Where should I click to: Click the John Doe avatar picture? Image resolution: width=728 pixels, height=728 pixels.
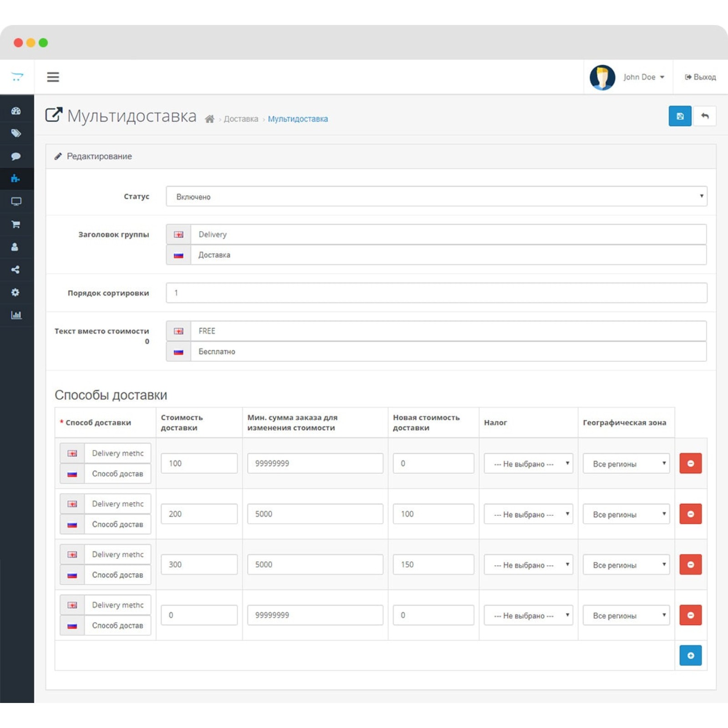coord(602,77)
